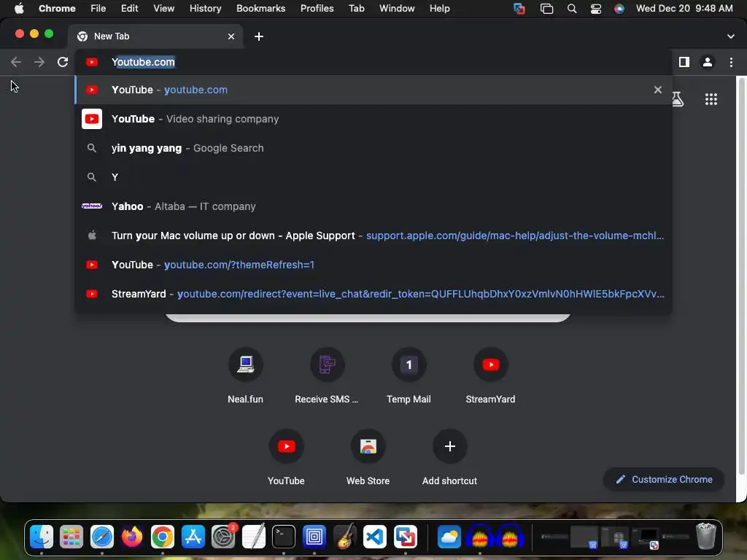Open the Apple Support volume suggestion
Image resolution: width=747 pixels, height=560 pixels.
(x=373, y=236)
